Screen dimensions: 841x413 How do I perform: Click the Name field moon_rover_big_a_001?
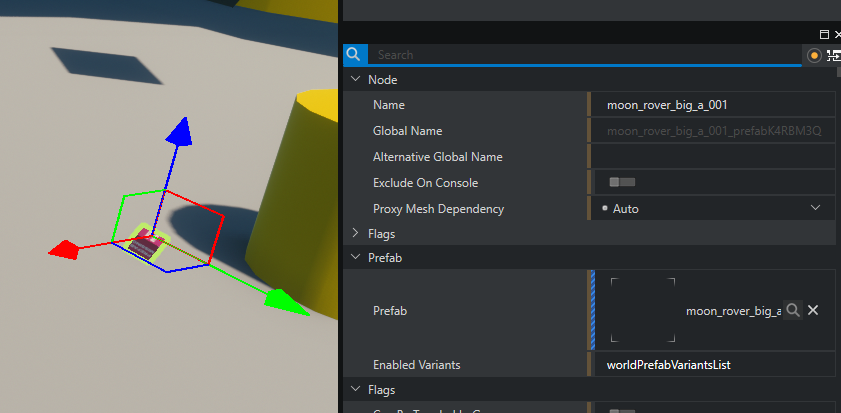(x=714, y=105)
